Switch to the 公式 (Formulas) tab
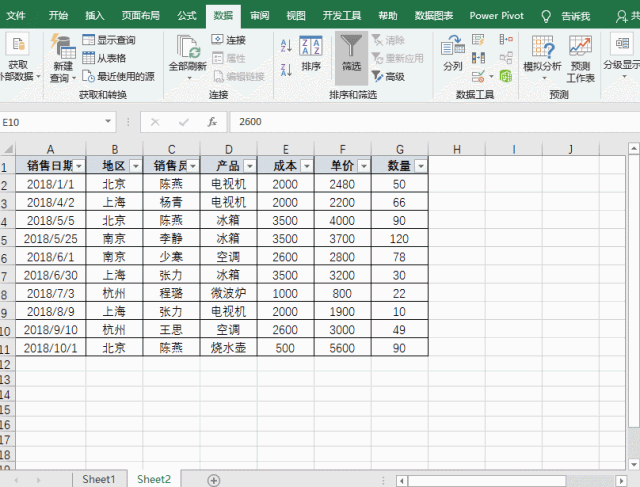640x487 pixels. coord(187,16)
